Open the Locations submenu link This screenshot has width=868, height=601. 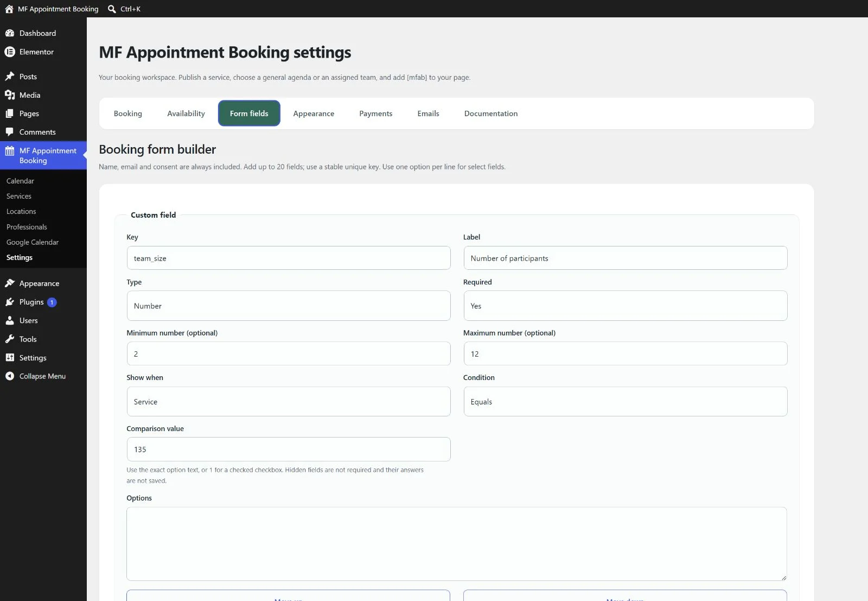coord(21,211)
